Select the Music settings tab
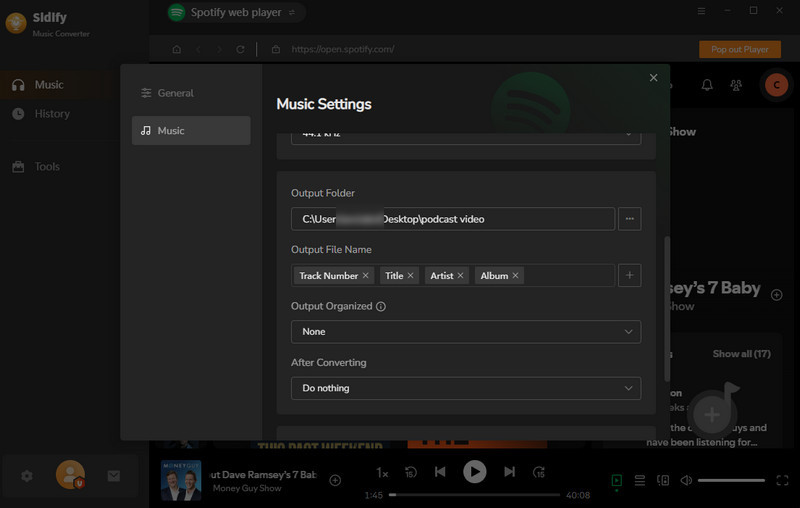The image size is (800, 508). click(191, 131)
